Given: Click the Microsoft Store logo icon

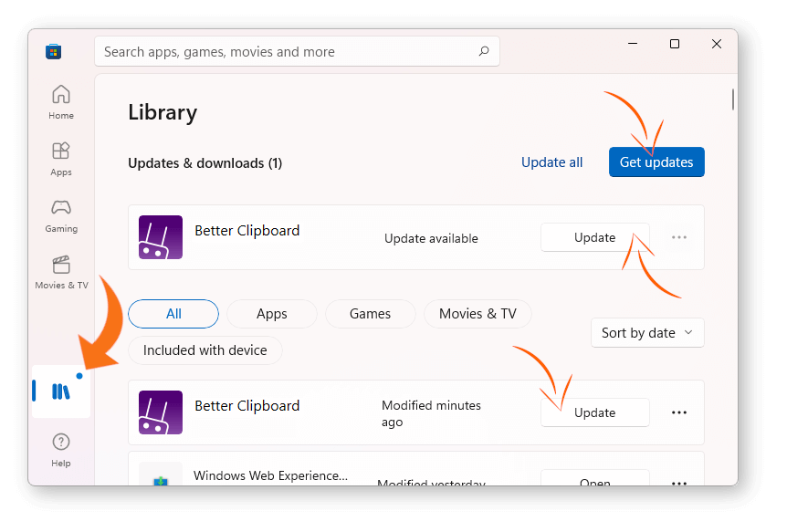Looking at the screenshot, I should pyautogui.click(x=53, y=51).
